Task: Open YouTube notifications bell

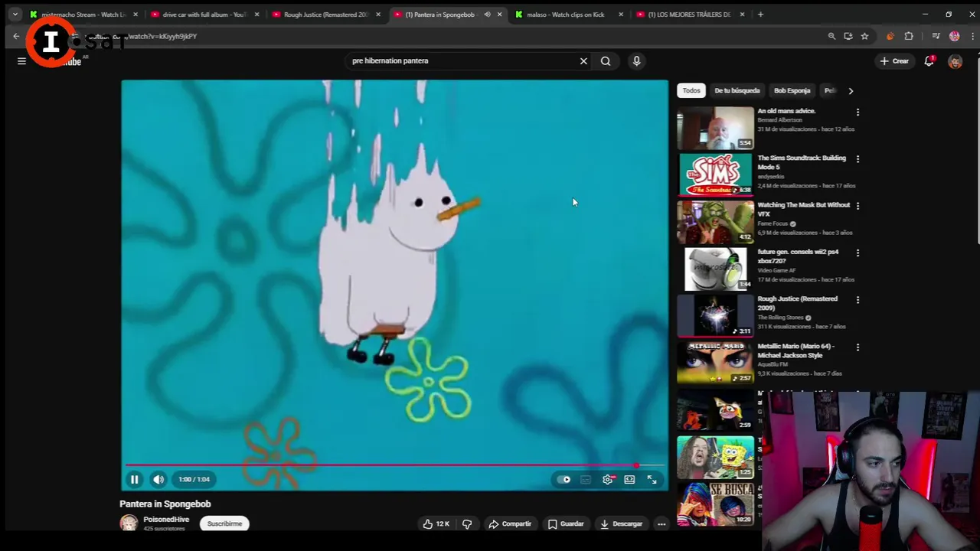Action: click(x=929, y=61)
